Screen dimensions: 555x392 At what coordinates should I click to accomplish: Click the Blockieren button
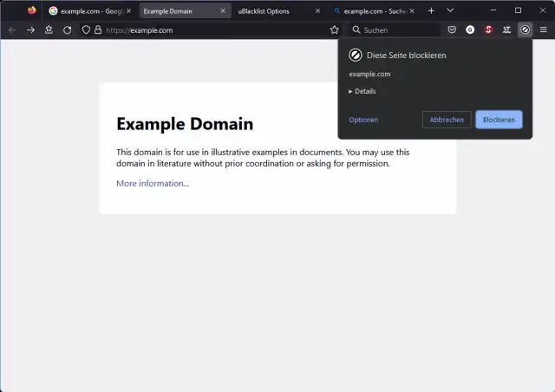point(499,120)
